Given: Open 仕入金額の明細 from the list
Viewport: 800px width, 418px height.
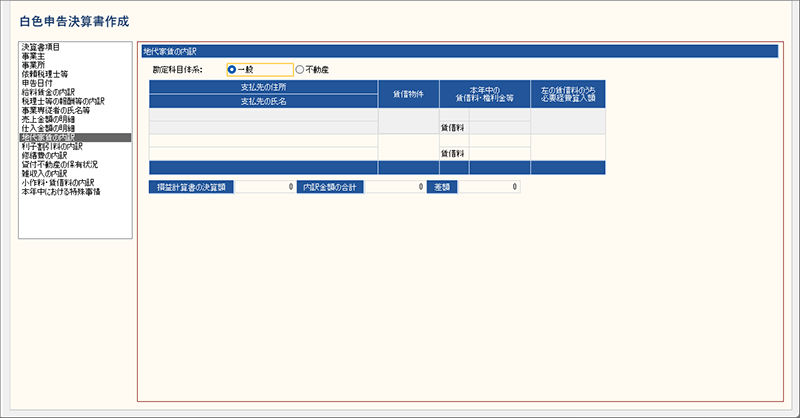Looking at the screenshot, I should [x=48, y=128].
